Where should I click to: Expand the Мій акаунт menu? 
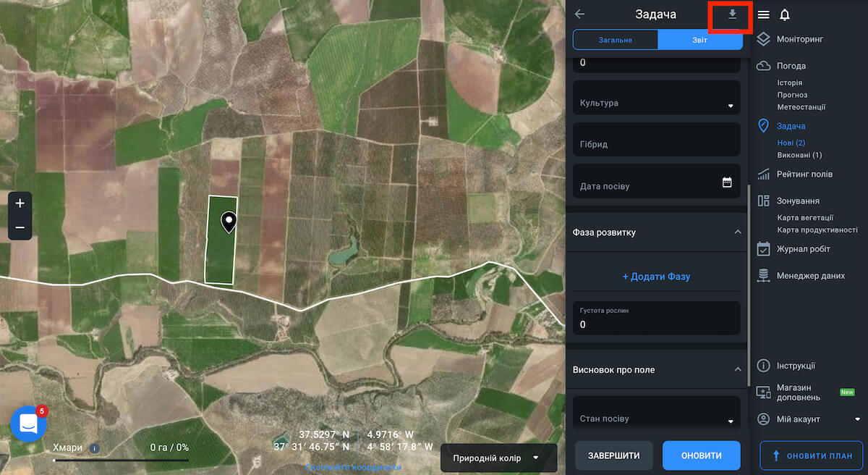point(857,419)
